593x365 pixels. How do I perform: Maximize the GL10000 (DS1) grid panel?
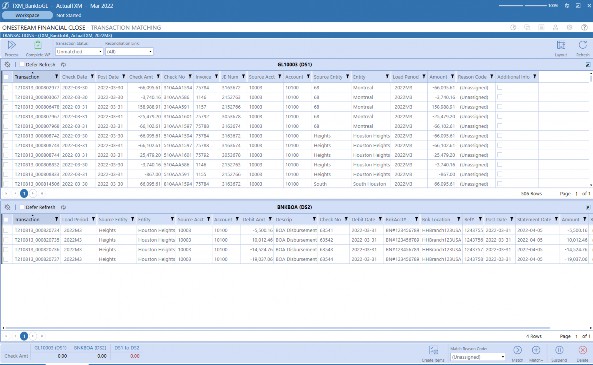coord(588,65)
